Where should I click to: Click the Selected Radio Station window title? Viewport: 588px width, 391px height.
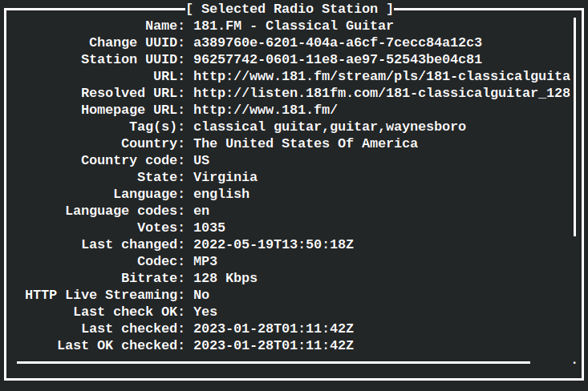coord(290,9)
